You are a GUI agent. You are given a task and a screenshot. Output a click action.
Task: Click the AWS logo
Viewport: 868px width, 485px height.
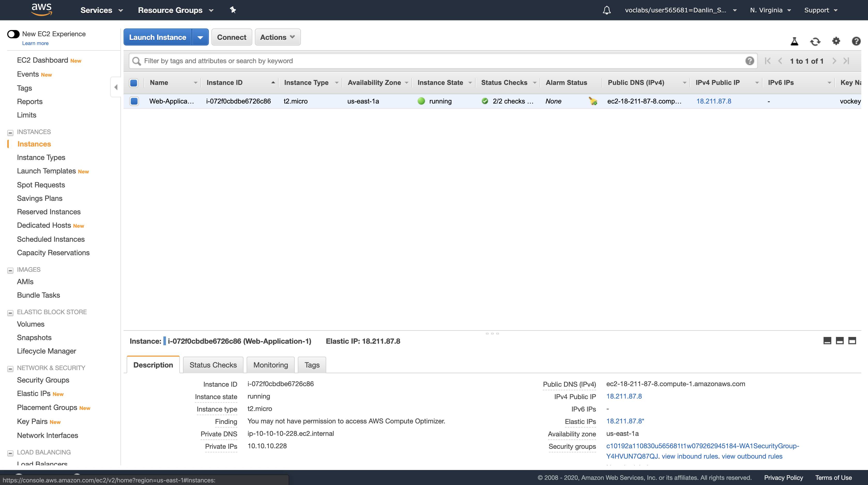(x=41, y=9)
